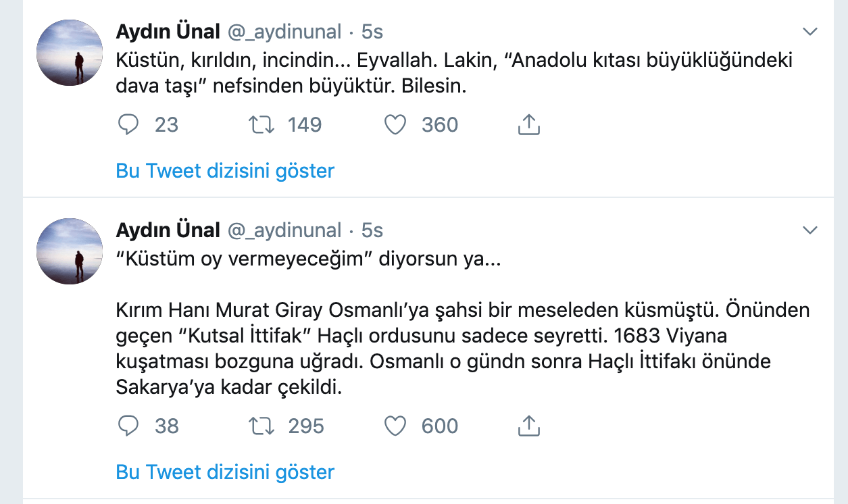Viewport: 848px width, 504px height.
Task: Retweet the 'Küstün, kırıldın' tweet
Action: 258,125
